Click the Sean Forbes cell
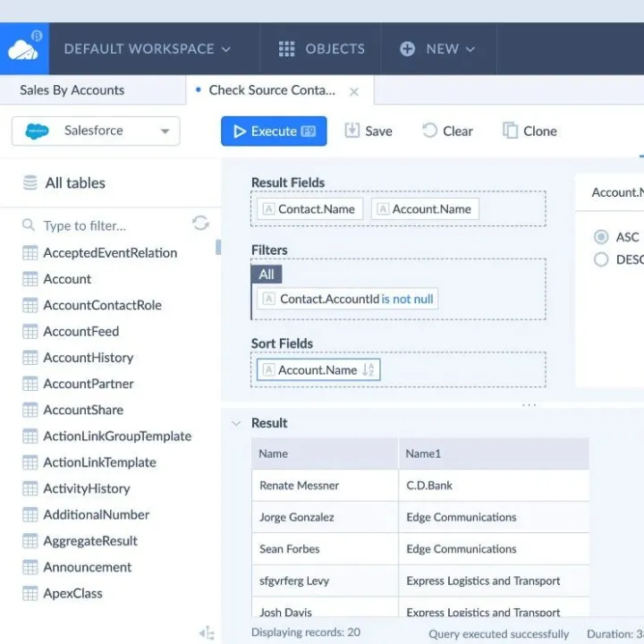This screenshot has width=644, height=644. click(x=325, y=549)
